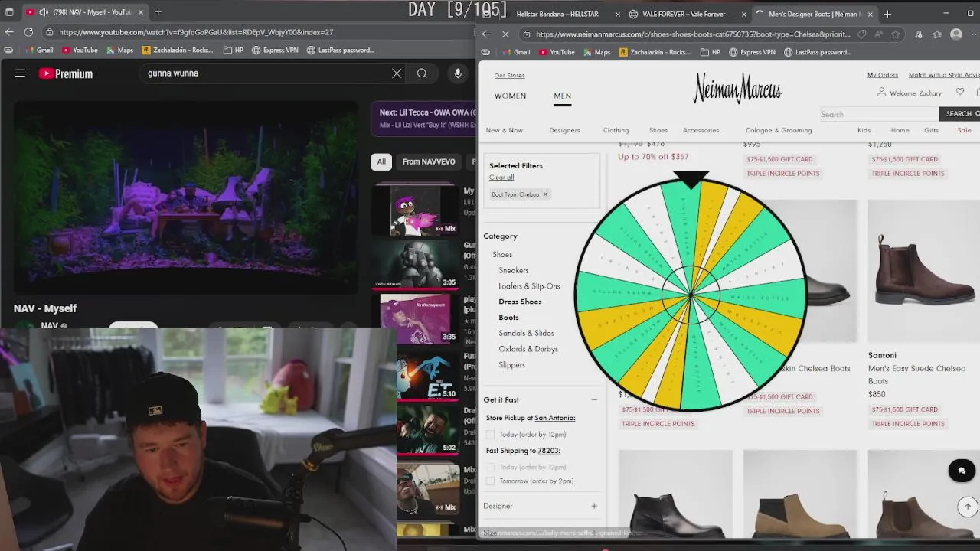This screenshot has width=980, height=551.
Task: Open the Shoes navigation menu
Action: point(658,130)
